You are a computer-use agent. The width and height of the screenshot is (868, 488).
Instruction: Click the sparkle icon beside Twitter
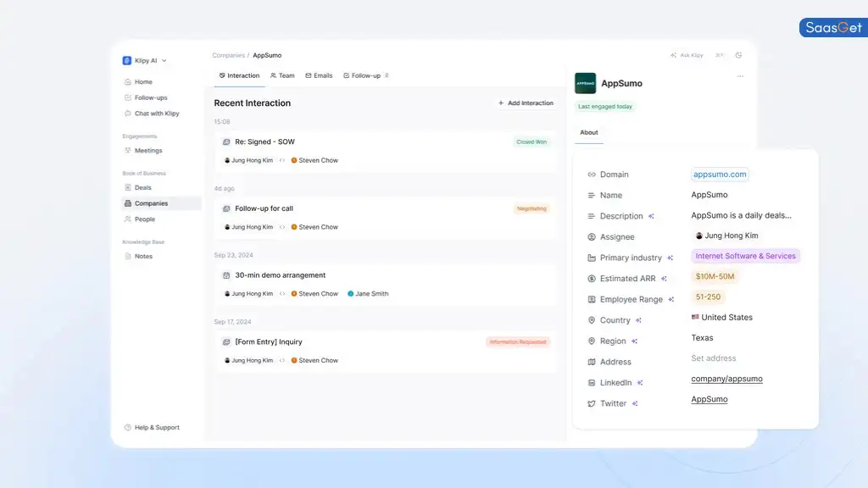(x=635, y=404)
